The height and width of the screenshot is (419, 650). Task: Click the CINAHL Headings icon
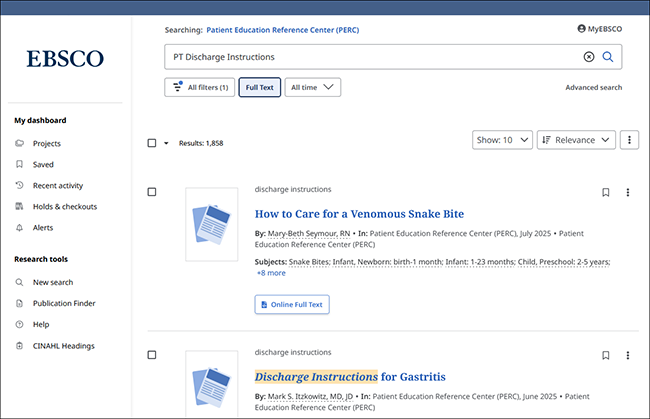click(x=19, y=346)
